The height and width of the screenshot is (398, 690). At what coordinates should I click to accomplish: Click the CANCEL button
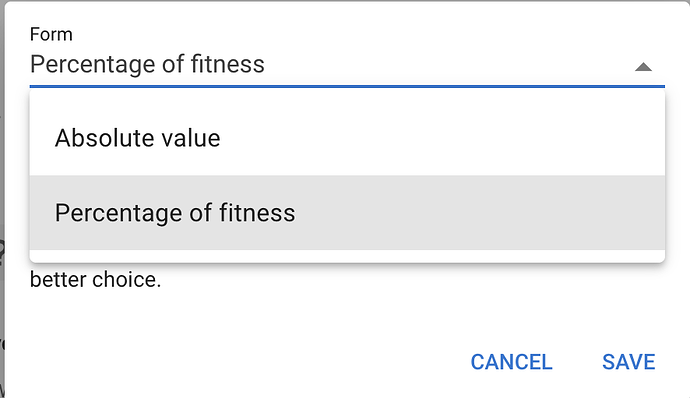click(511, 362)
